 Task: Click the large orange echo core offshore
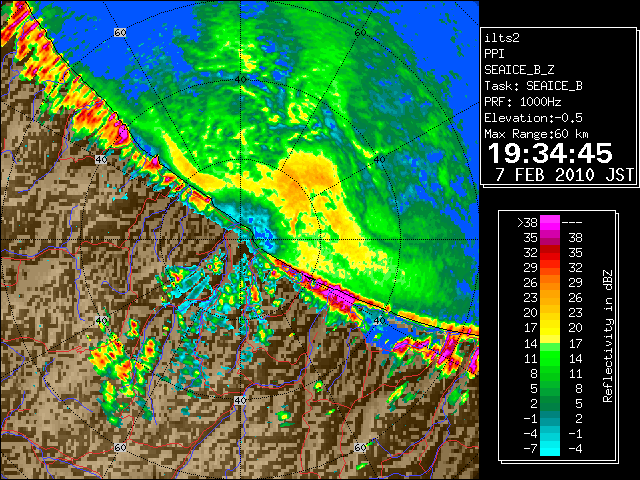click(304, 178)
